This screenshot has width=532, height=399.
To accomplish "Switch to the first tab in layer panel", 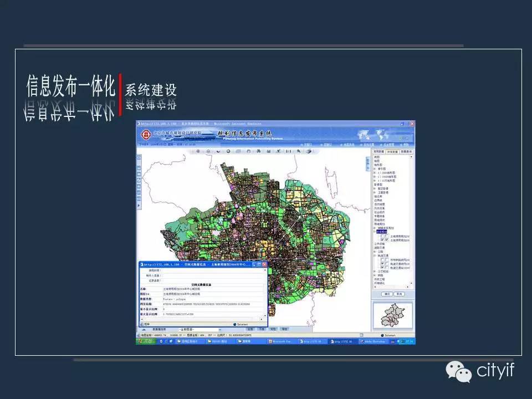I will click(379, 151).
